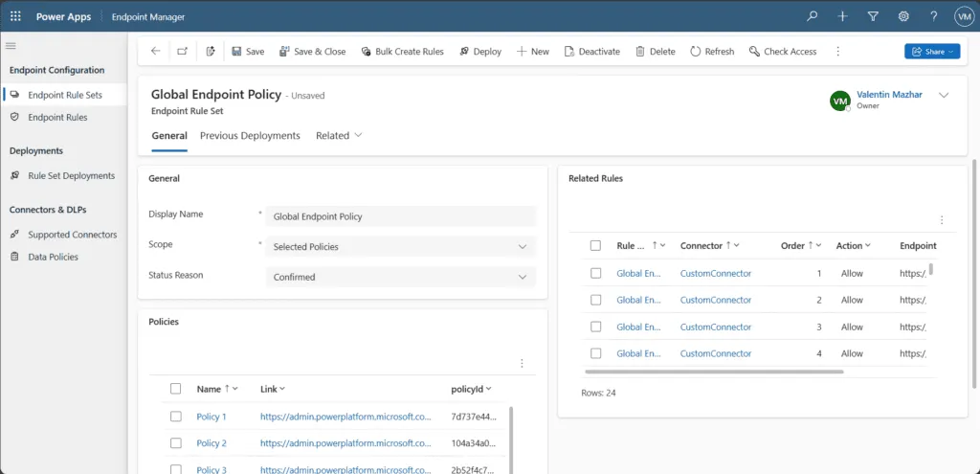980x474 pixels.
Task: Open the command bar overflow menu
Action: point(838,52)
